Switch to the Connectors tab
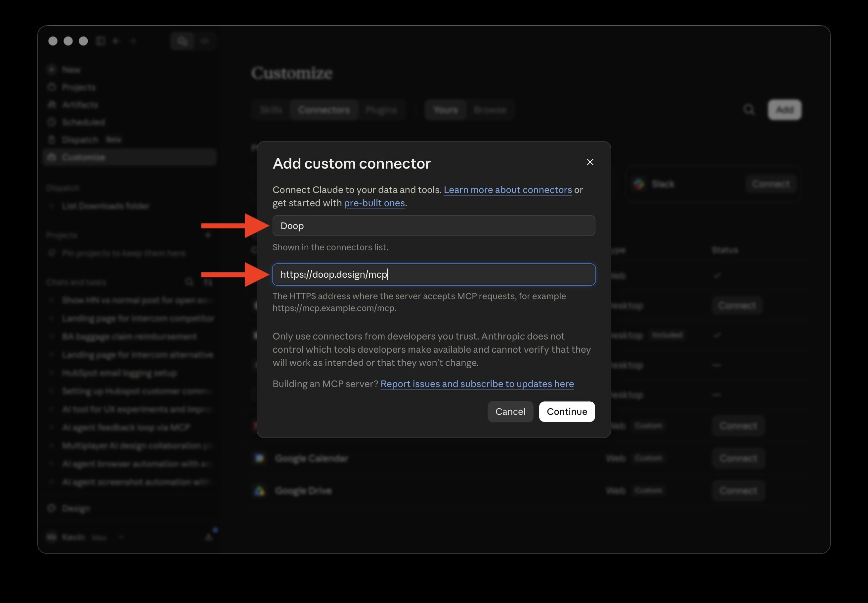Viewport: 868px width, 603px height. coord(324,109)
